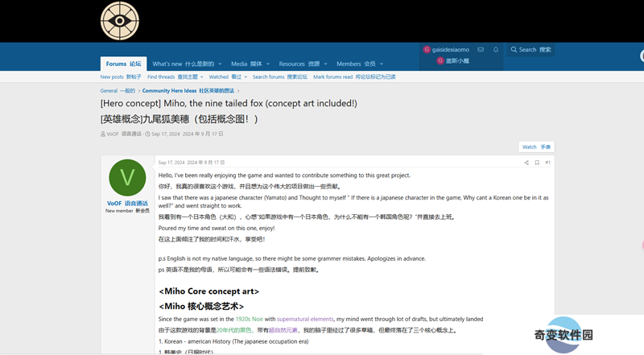This screenshot has width=644, height=355.
Task: Go to General breadcrumb
Action: pos(118,91)
